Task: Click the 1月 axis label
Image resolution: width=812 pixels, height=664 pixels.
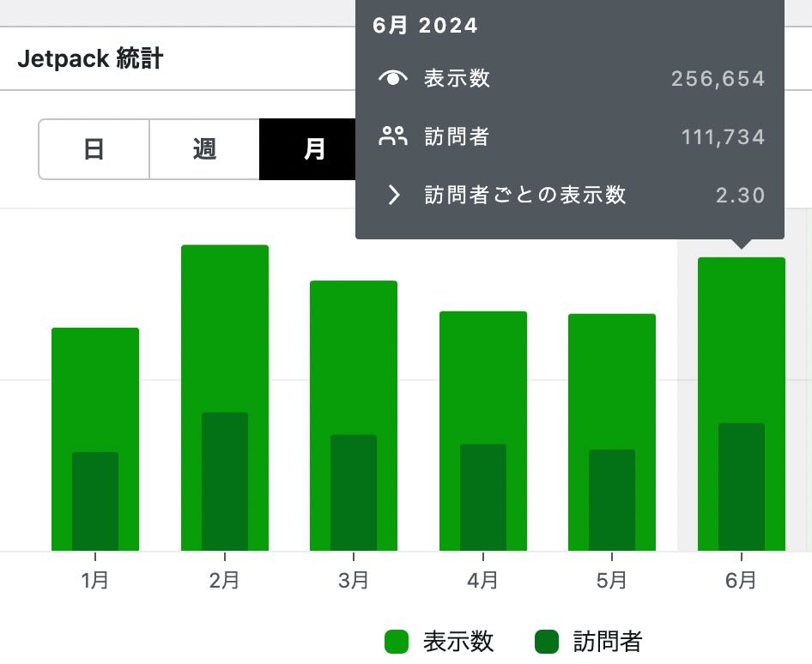Action: 95,580
